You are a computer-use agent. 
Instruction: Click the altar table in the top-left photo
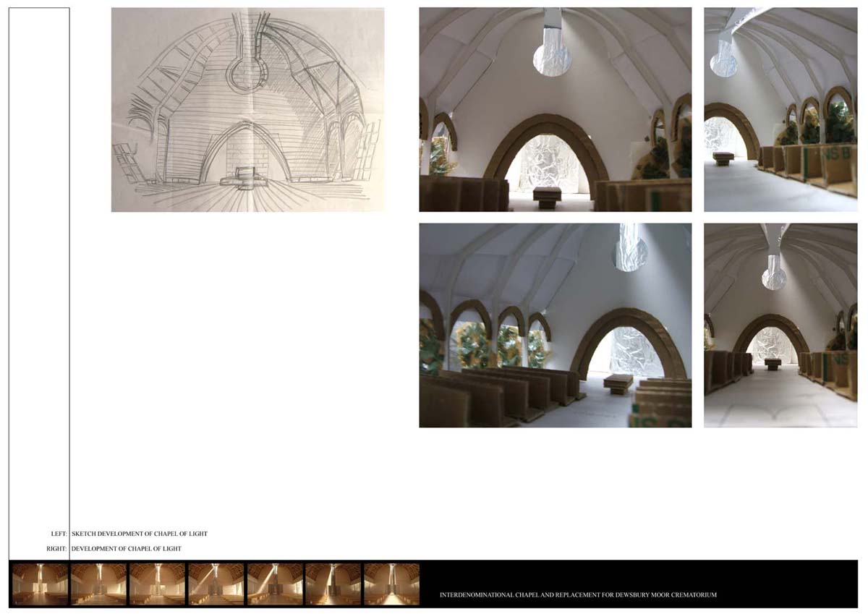pos(547,193)
